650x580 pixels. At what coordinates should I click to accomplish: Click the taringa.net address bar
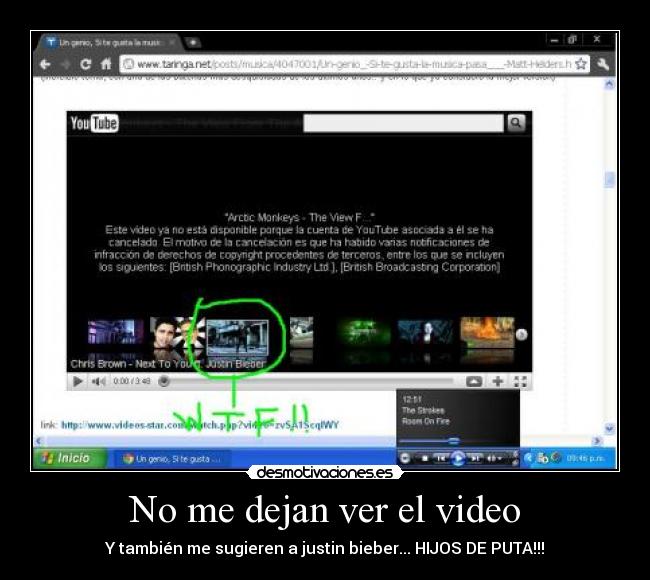point(354,64)
